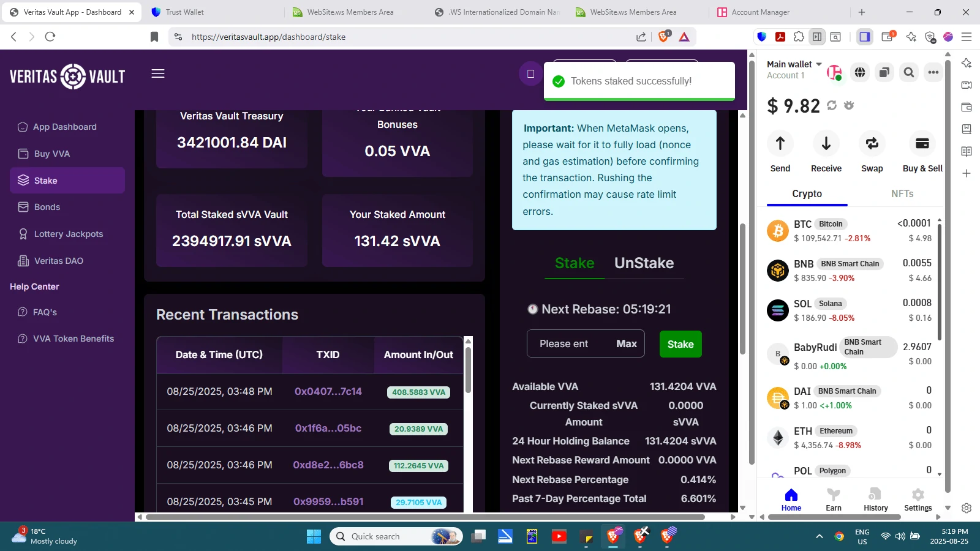Viewport: 980px width, 551px height.
Task: Open the Earn tab in wallet footer
Action: click(833, 499)
